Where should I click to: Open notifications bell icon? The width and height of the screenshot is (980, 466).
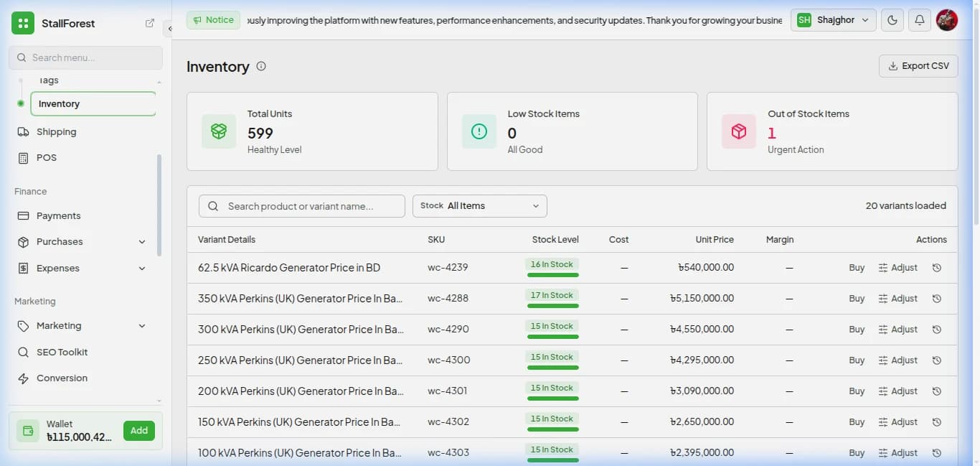(x=920, y=20)
